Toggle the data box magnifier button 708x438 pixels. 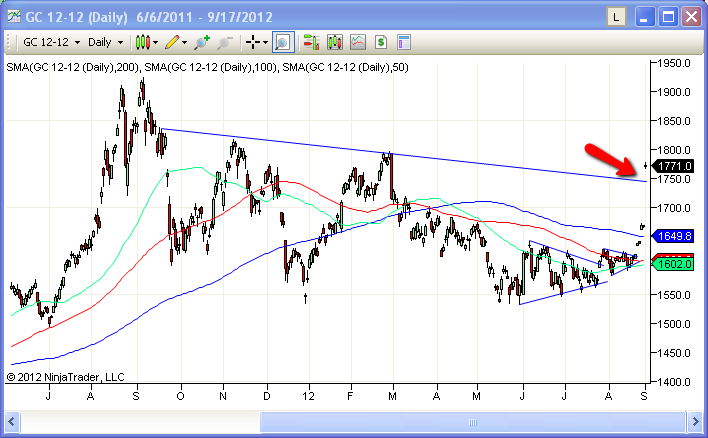pos(282,42)
